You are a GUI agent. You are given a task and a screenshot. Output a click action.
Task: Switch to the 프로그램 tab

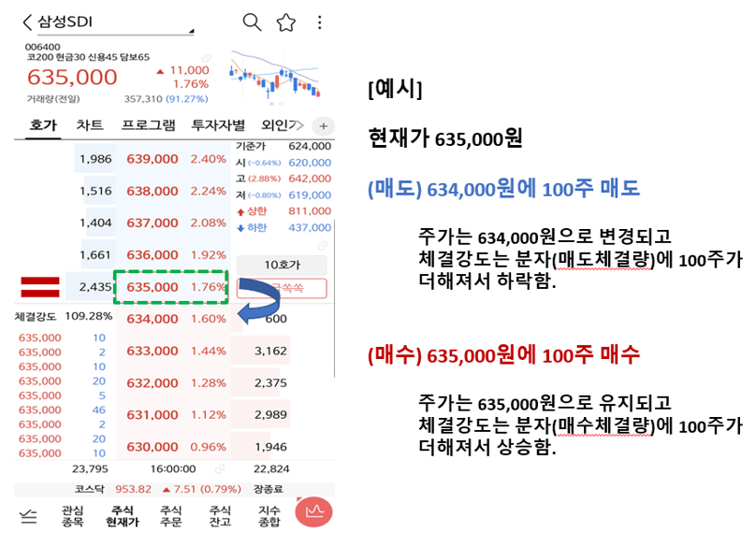(x=148, y=125)
